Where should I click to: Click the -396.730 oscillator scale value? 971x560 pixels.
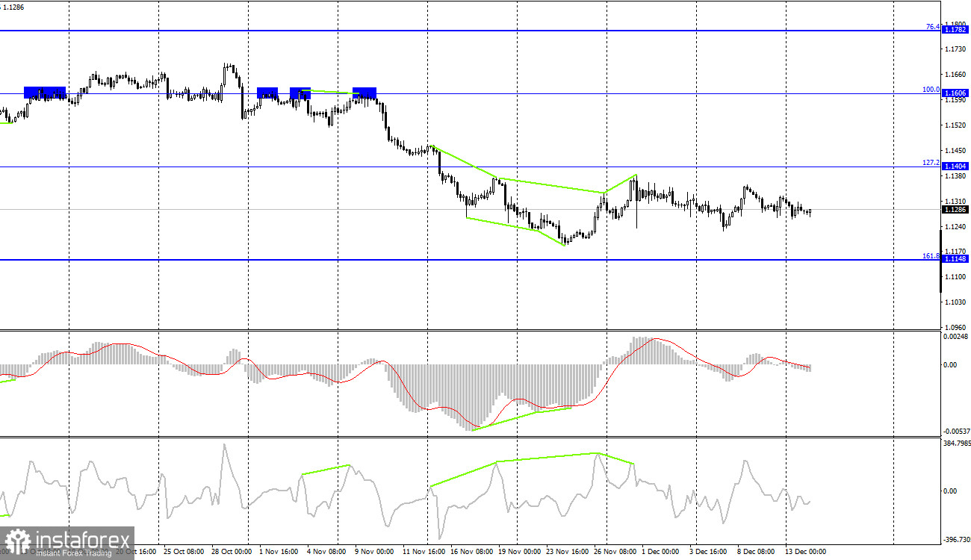pyautogui.click(x=955, y=538)
